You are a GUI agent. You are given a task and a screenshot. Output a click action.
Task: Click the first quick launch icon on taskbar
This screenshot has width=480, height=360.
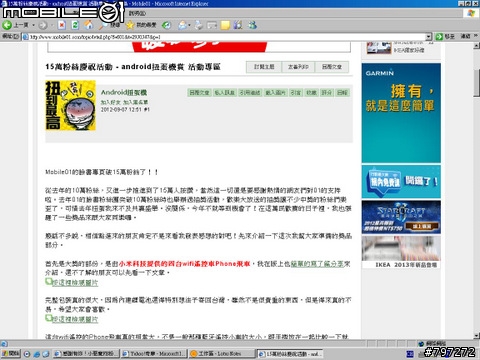click(x=27, y=354)
